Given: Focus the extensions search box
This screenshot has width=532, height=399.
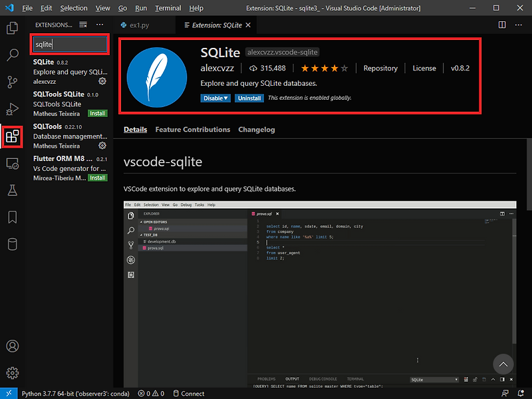Looking at the screenshot, I should tap(70, 44).
